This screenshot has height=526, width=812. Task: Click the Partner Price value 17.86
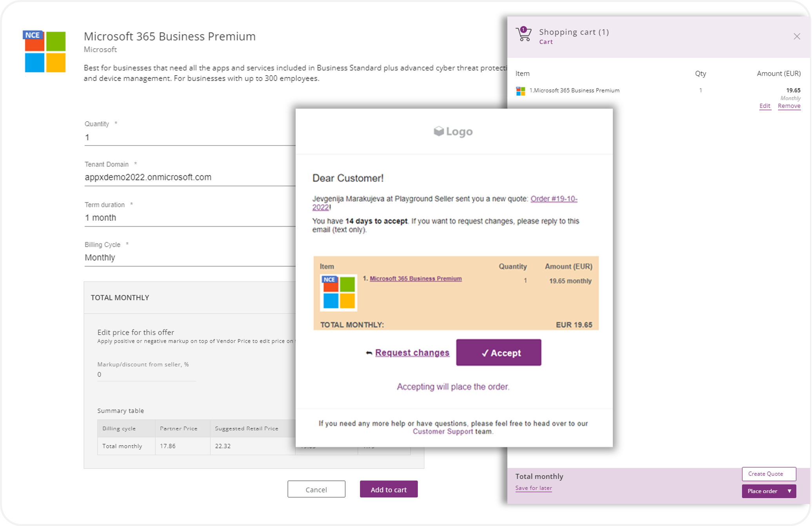click(167, 446)
